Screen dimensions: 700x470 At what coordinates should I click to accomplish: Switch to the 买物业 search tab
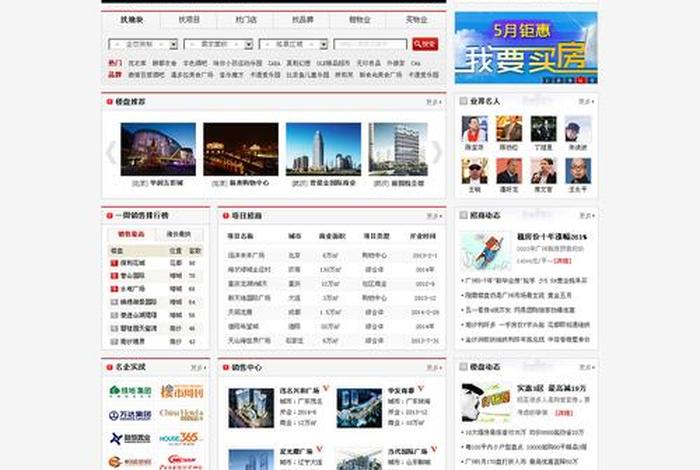[x=416, y=20]
